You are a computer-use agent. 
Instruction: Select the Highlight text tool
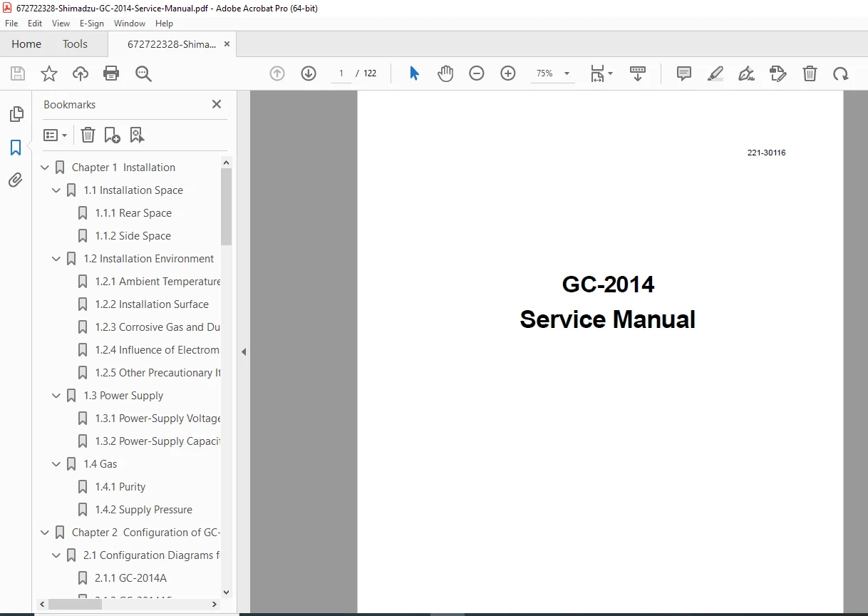click(x=715, y=73)
